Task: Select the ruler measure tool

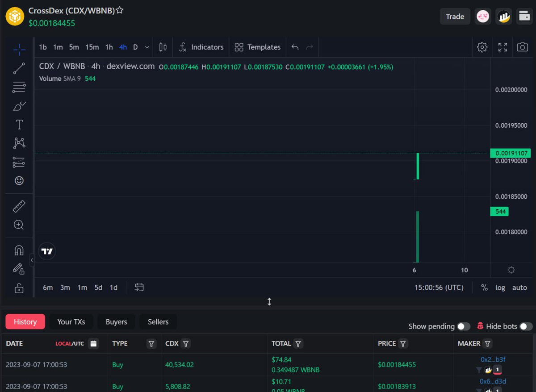Action: click(19, 206)
